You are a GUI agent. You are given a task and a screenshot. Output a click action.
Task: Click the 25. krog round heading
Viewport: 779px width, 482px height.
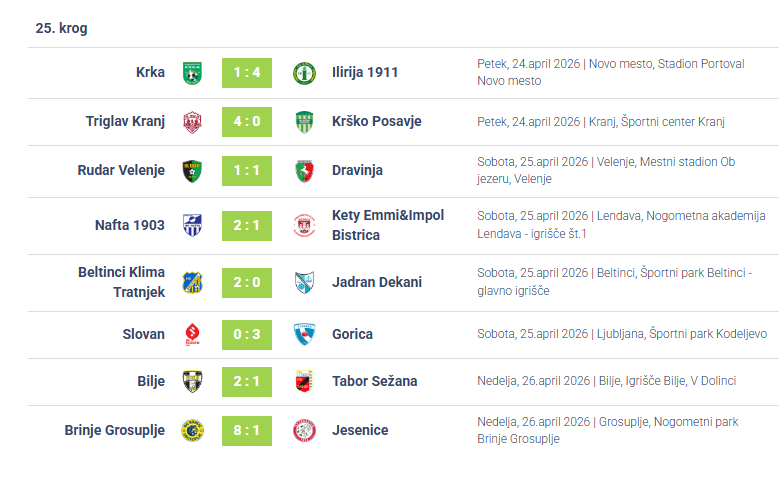click(61, 29)
